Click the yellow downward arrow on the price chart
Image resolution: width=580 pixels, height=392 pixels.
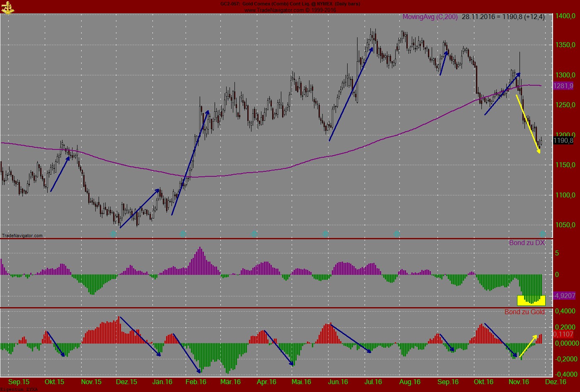tap(528, 124)
